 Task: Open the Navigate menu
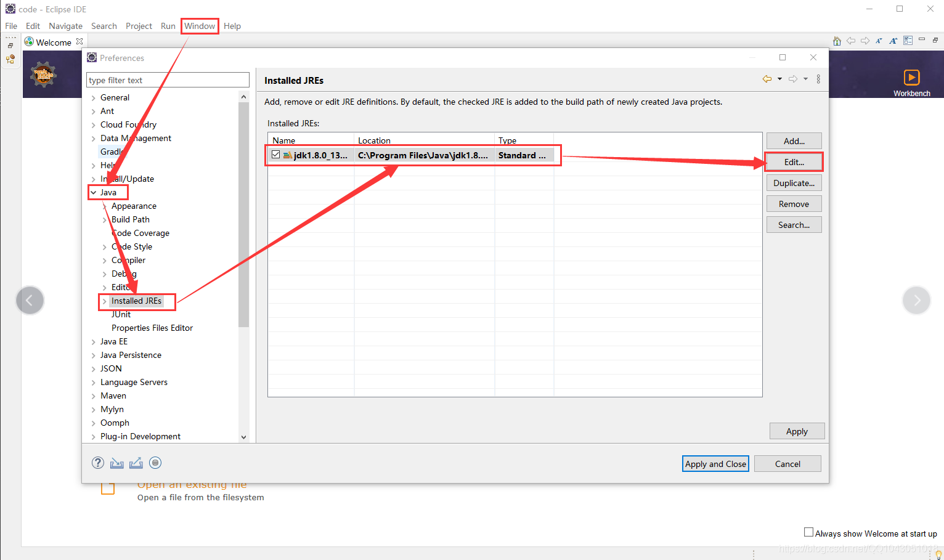point(66,26)
